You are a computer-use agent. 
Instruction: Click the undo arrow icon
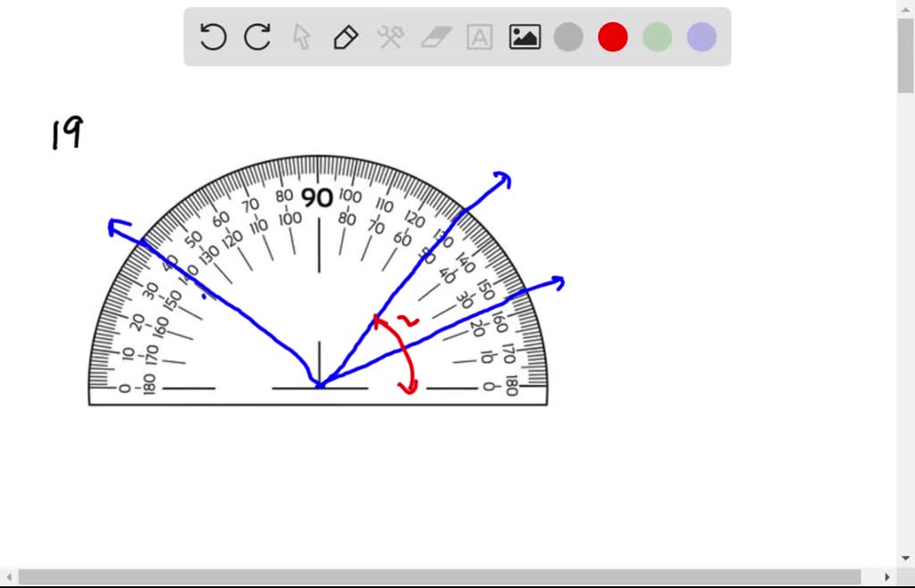tap(213, 37)
